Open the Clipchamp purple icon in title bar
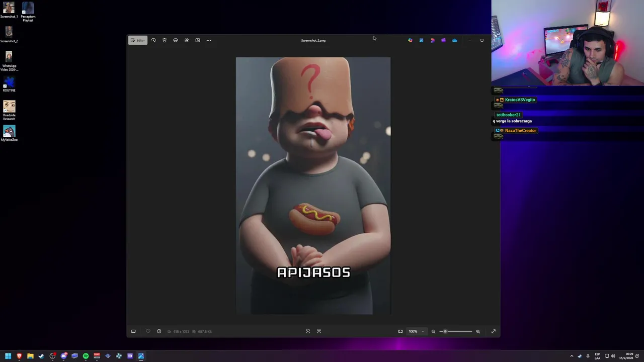 click(443, 40)
